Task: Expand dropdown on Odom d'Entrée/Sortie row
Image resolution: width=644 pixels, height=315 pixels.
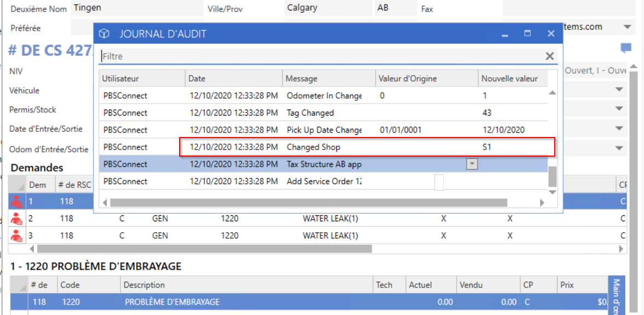Action: click(x=619, y=148)
